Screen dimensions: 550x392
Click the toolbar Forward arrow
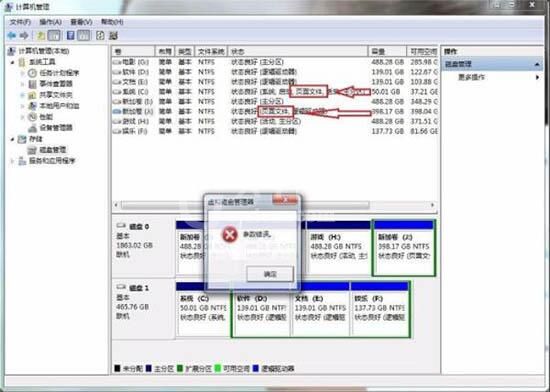click(x=24, y=35)
